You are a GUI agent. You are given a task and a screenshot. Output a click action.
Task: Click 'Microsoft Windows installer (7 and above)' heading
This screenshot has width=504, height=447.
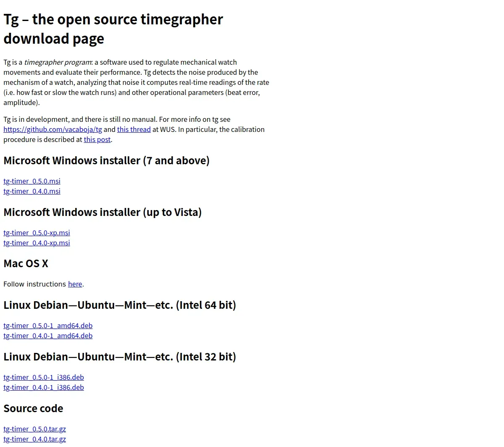(x=106, y=160)
